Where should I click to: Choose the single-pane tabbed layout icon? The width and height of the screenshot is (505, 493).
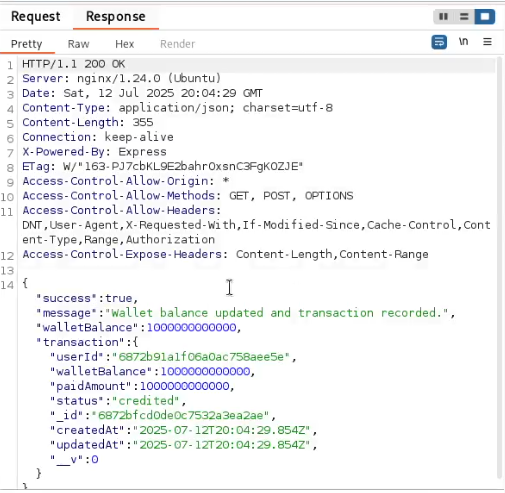[x=485, y=16]
